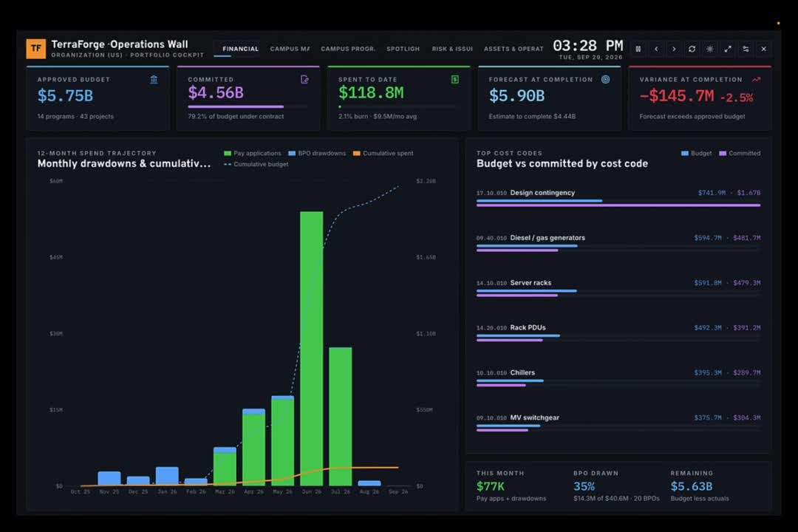
Task: Open the Campus Map tab
Action: [290, 49]
